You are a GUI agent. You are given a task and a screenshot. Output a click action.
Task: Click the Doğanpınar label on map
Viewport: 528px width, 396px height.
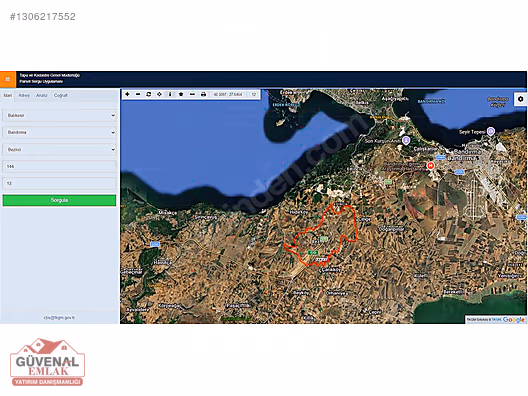coord(391,229)
